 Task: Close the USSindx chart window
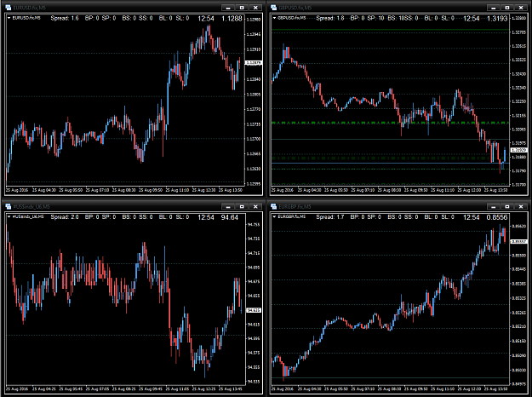click(255, 206)
